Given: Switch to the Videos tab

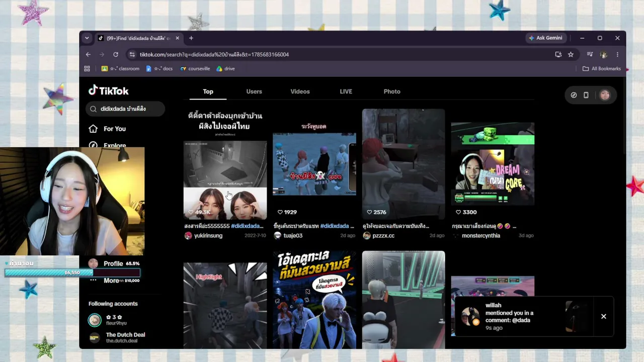Looking at the screenshot, I should click(300, 92).
